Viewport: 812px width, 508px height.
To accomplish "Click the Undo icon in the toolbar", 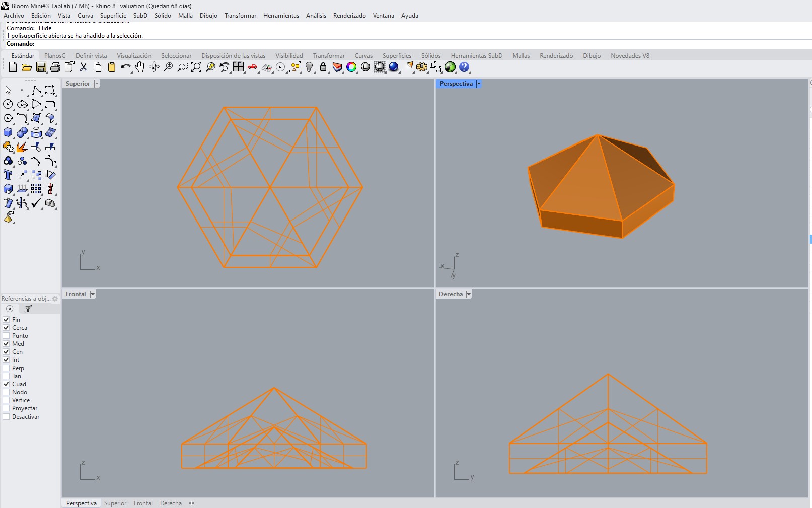I will click(x=125, y=67).
